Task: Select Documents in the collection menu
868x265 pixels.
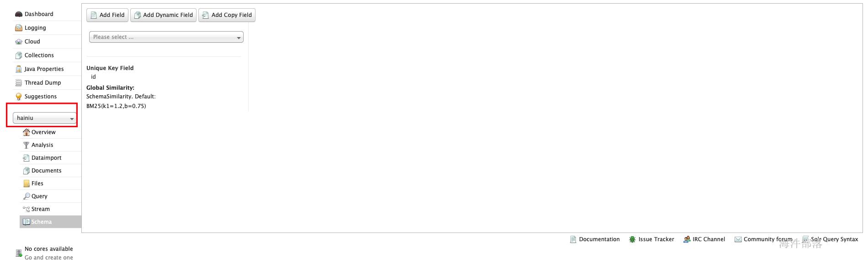Action: [46, 171]
